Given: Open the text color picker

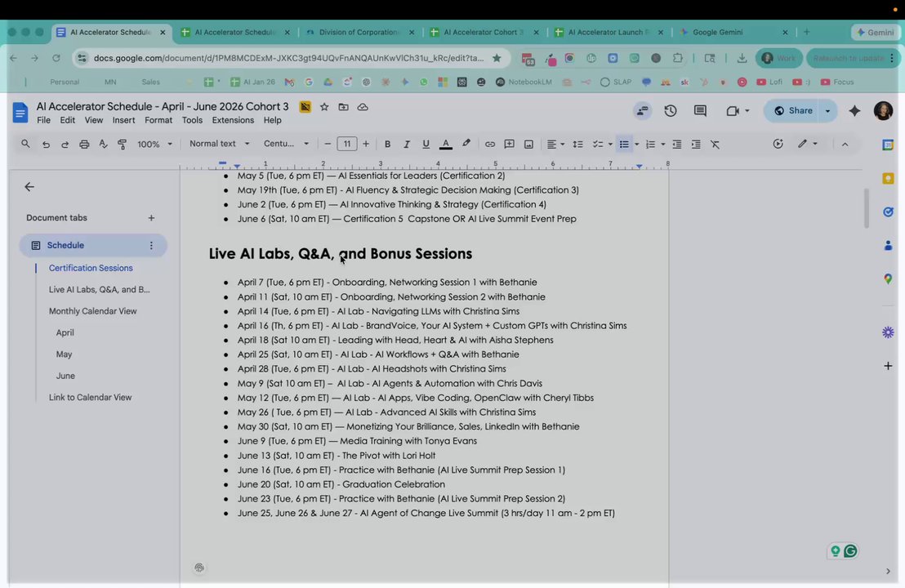Looking at the screenshot, I should [446, 145].
